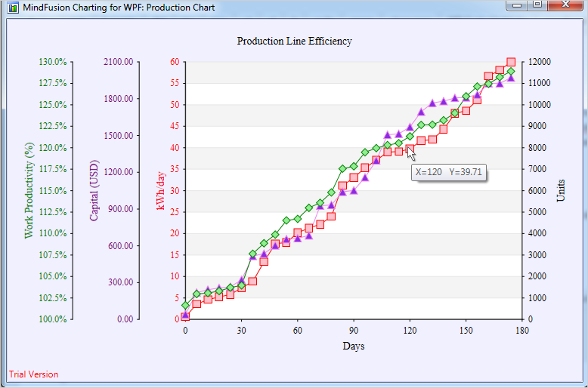Click the 6000 tick on Units axis
The image size is (588, 388).
537,191
